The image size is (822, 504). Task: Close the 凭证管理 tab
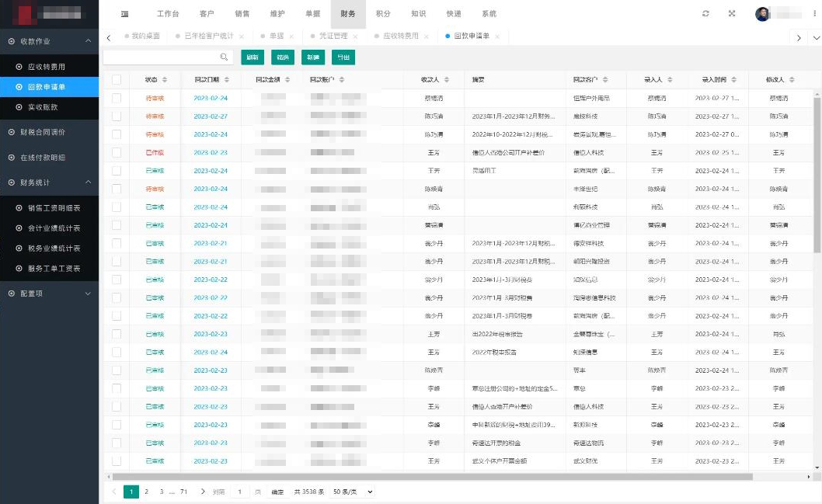[x=355, y=36]
